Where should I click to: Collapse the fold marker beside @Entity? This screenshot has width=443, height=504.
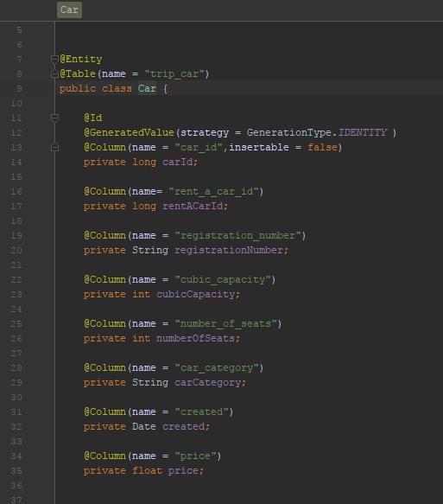54,59
